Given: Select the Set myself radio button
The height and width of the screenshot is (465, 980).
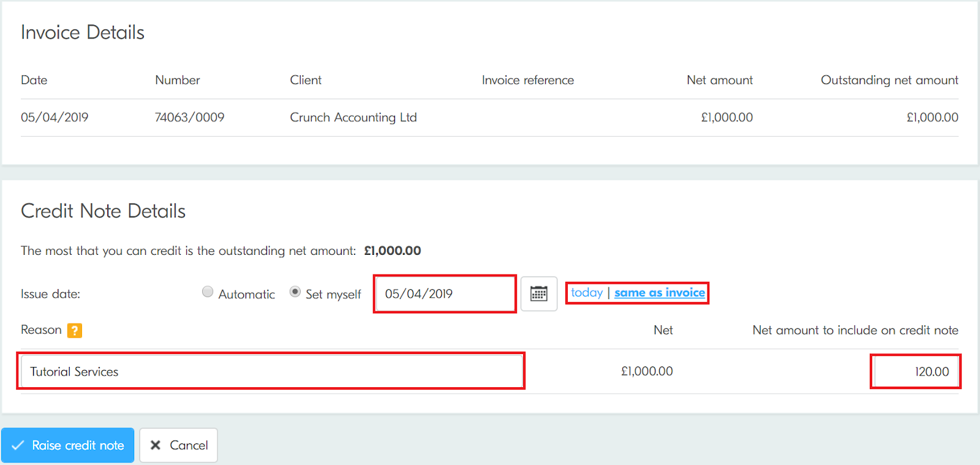Looking at the screenshot, I should click(295, 292).
